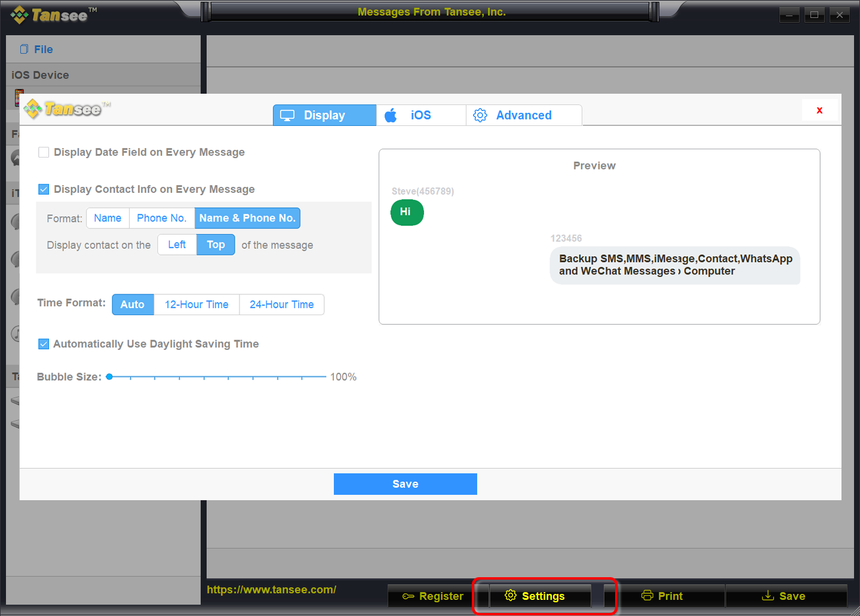
Task: Choose Top contact position
Action: [216, 245]
